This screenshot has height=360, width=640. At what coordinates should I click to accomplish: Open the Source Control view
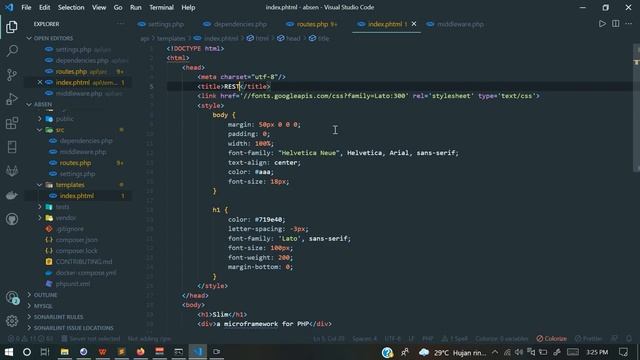12,75
